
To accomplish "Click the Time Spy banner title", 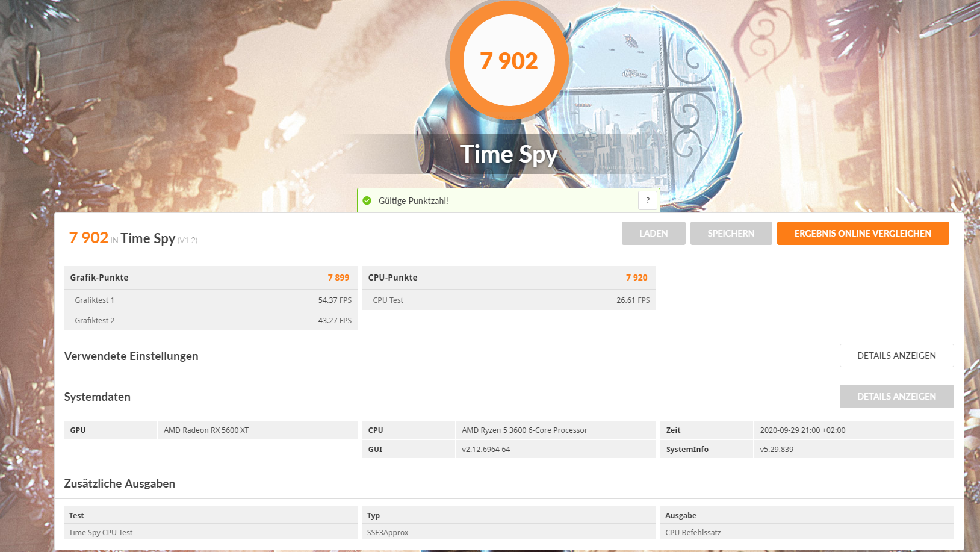I will (509, 155).
